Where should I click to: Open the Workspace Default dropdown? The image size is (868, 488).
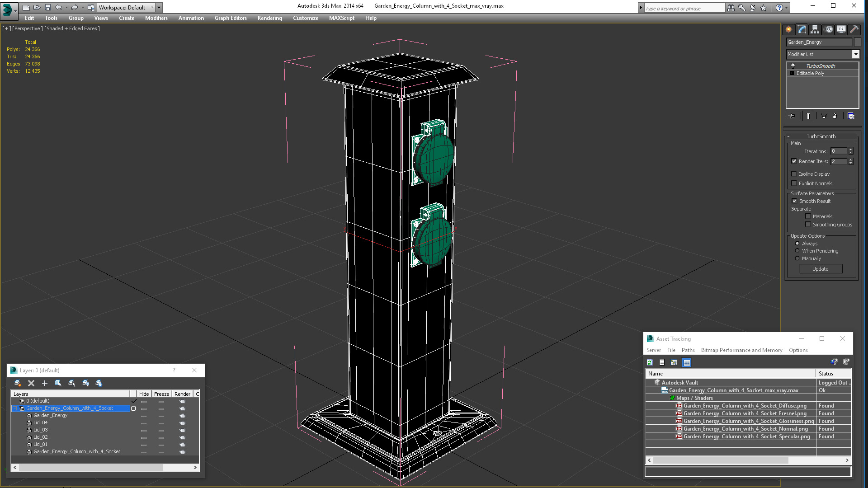[127, 7]
